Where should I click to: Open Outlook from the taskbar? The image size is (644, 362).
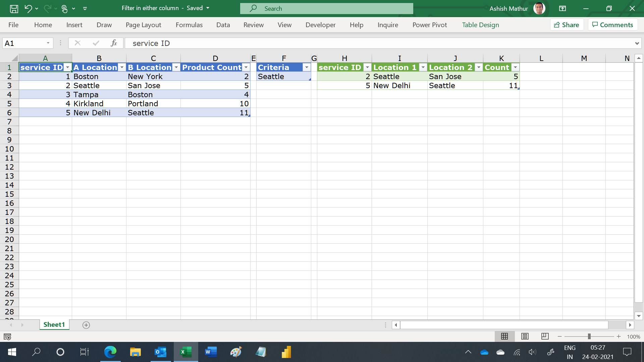click(x=161, y=352)
